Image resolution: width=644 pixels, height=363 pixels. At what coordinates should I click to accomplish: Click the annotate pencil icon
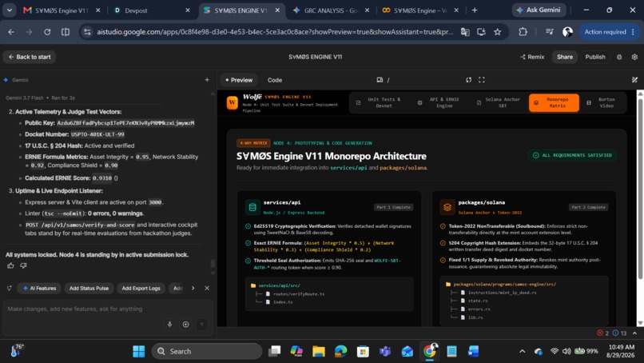click(x=634, y=80)
